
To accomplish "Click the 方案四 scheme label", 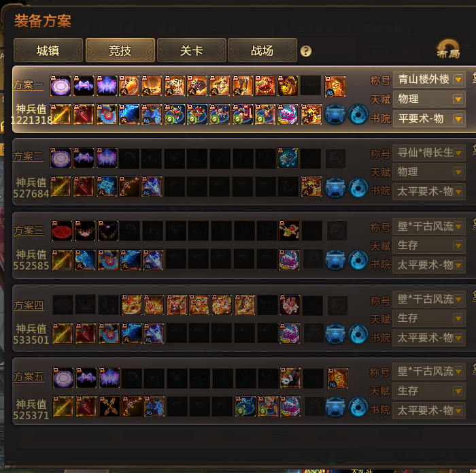I will tap(29, 305).
